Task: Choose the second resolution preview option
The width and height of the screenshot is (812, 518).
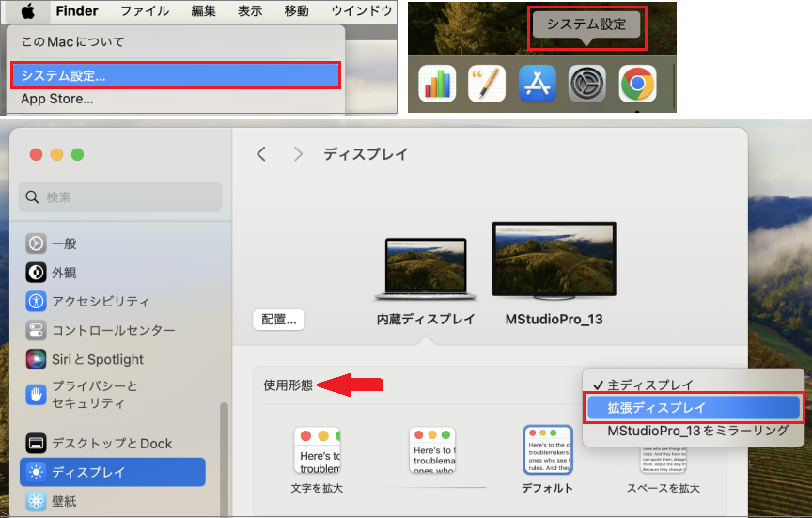Action: (x=432, y=449)
